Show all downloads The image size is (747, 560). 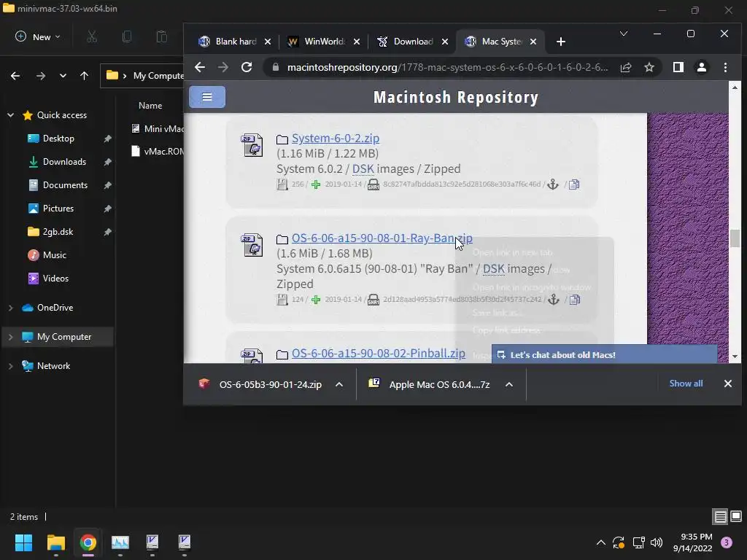tap(686, 384)
